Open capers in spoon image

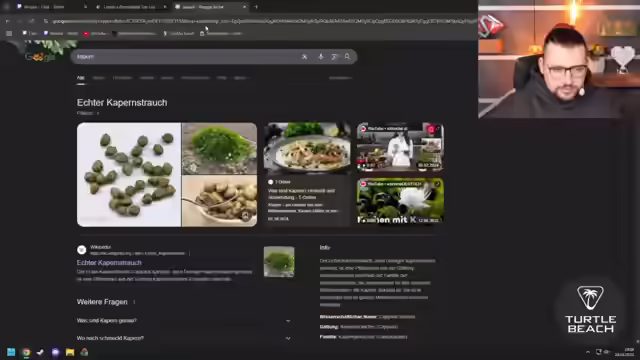click(x=220, y=201)
